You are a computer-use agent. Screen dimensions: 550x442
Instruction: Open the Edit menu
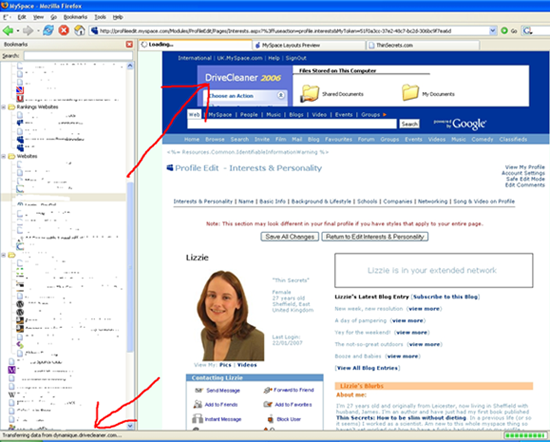[22, 17]
